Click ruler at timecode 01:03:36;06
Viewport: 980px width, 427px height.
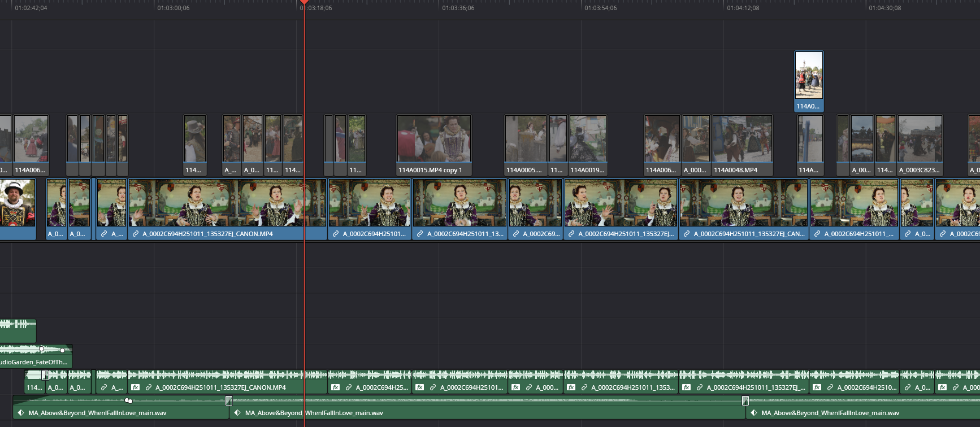click(458, 8)
